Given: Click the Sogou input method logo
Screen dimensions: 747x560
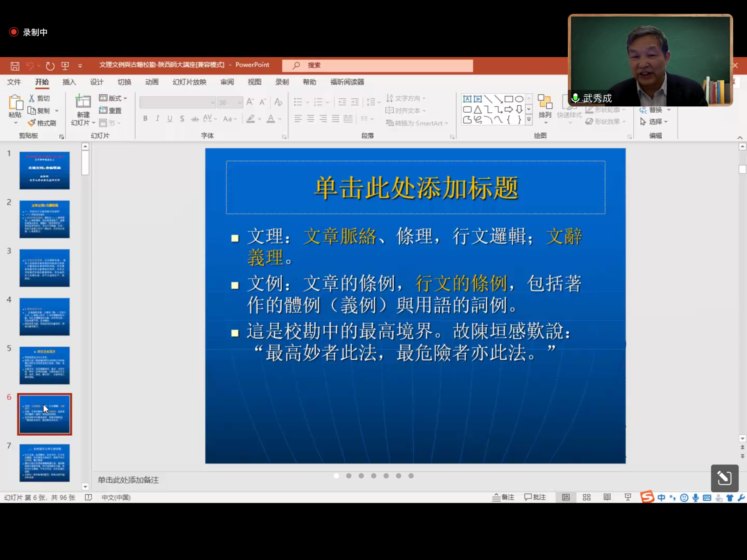Looking at the screenshot, I should (x=647, y=497).
